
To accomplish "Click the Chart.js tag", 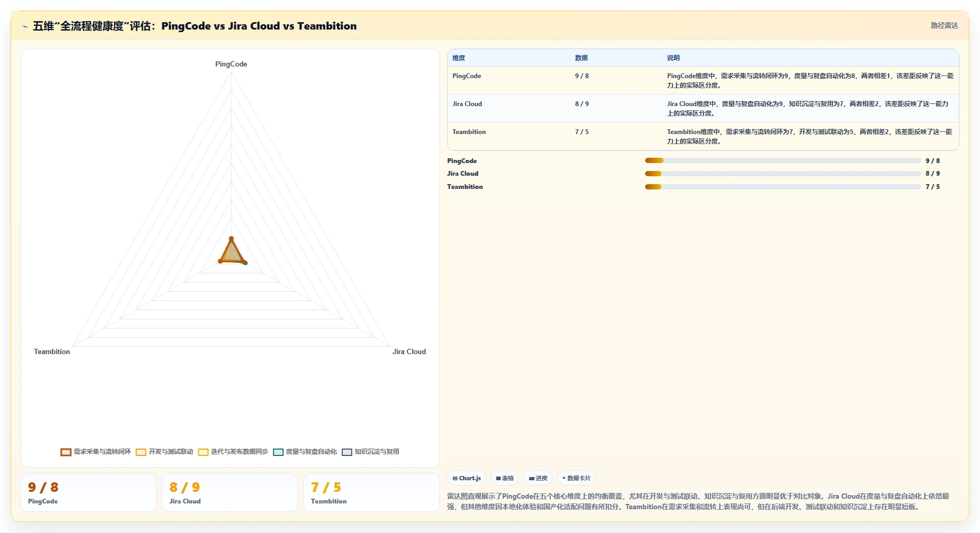I will click(467, 478).
